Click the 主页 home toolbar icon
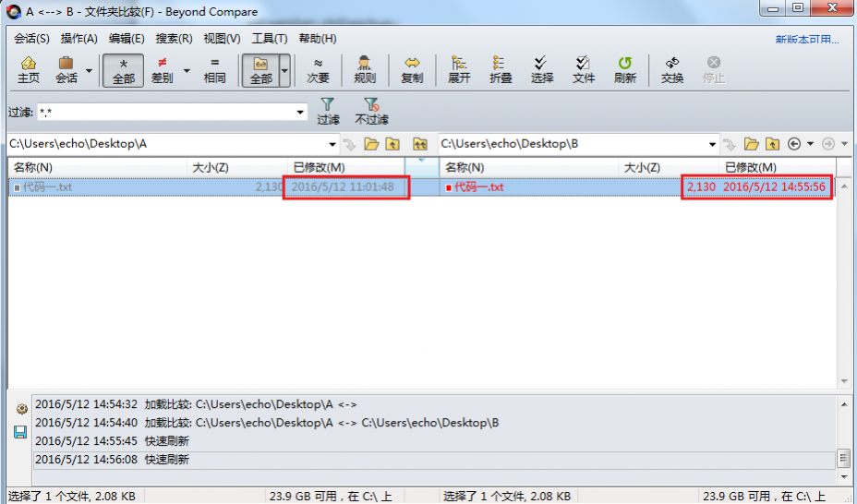This screenshot has width=857, height=504. 29,70
